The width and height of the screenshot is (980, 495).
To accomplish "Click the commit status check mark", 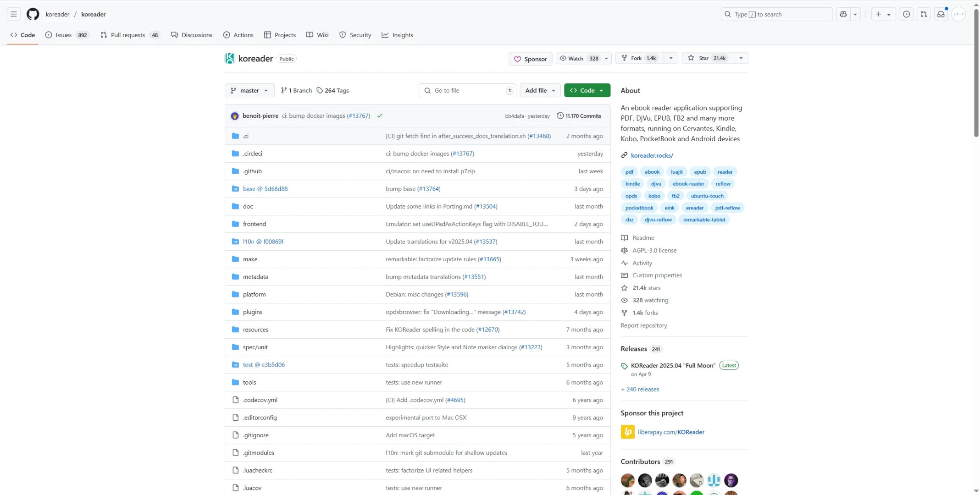I will [x=380, y=116].
